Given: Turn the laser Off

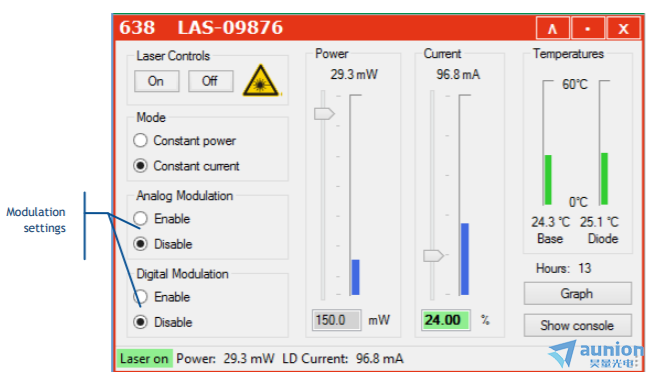Looking at the screenshot, I should pos(210,81).
